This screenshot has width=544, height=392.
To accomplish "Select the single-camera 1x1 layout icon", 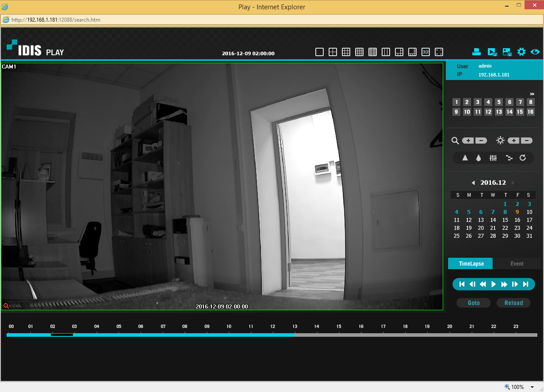I will (x=319, y=52).
